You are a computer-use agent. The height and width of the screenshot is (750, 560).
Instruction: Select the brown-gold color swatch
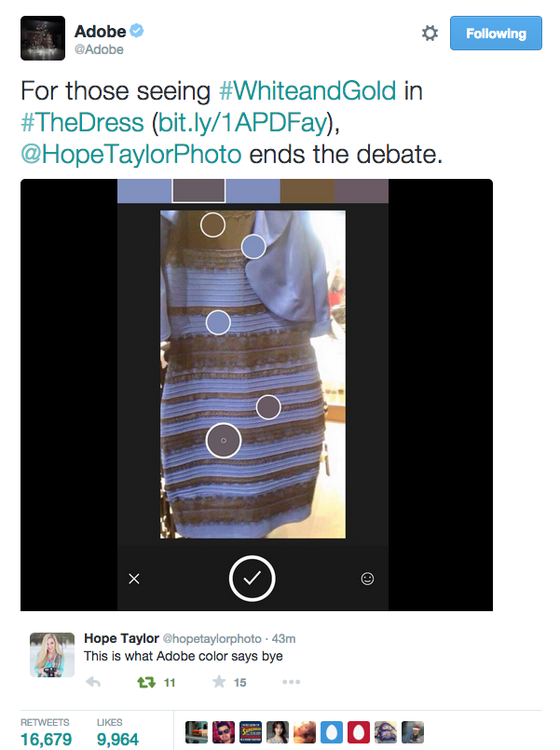click(307, 191)
